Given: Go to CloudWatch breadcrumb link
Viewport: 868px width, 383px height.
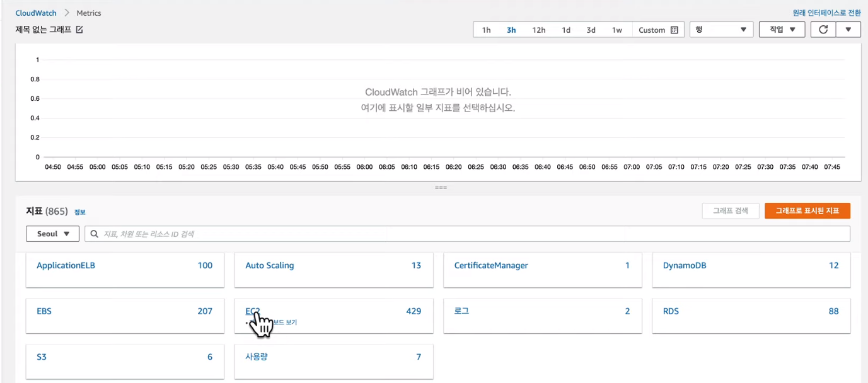Looking at the screenshot, I should [x=36, y=13].
